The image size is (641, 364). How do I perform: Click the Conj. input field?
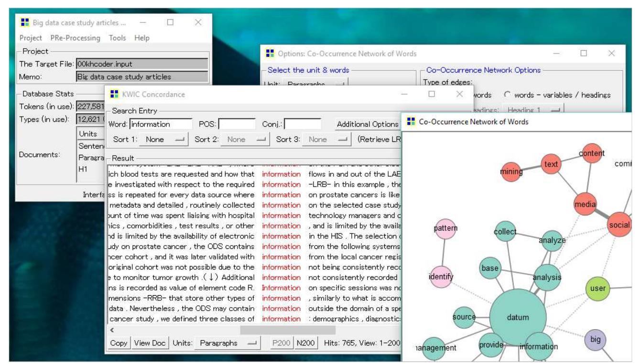[x=302, y=124]
